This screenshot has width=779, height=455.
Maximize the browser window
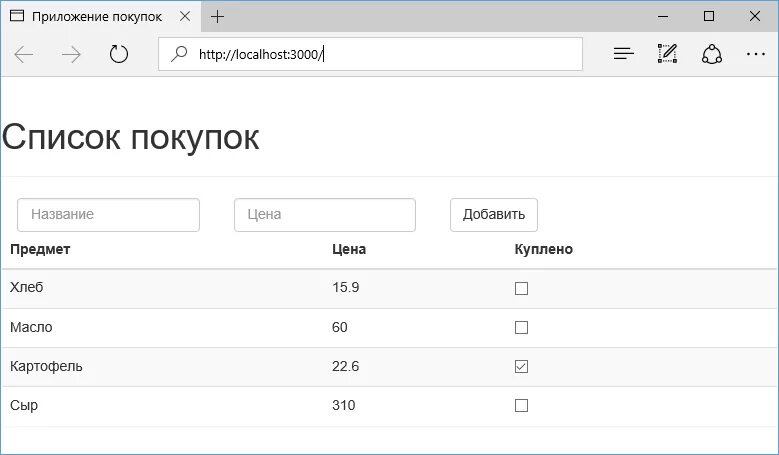coord(709,16)
